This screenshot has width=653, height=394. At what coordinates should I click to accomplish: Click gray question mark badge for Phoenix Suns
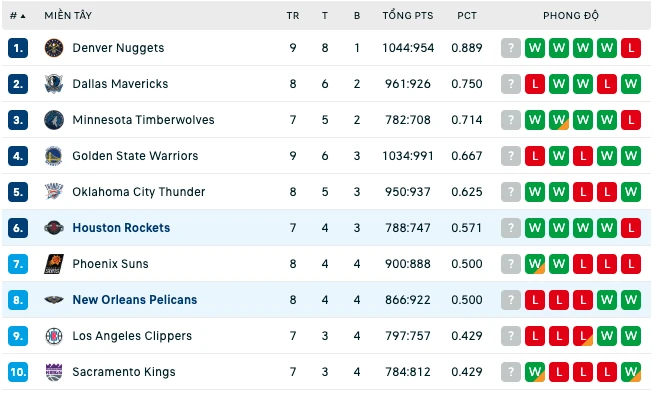tap(511, 264)
